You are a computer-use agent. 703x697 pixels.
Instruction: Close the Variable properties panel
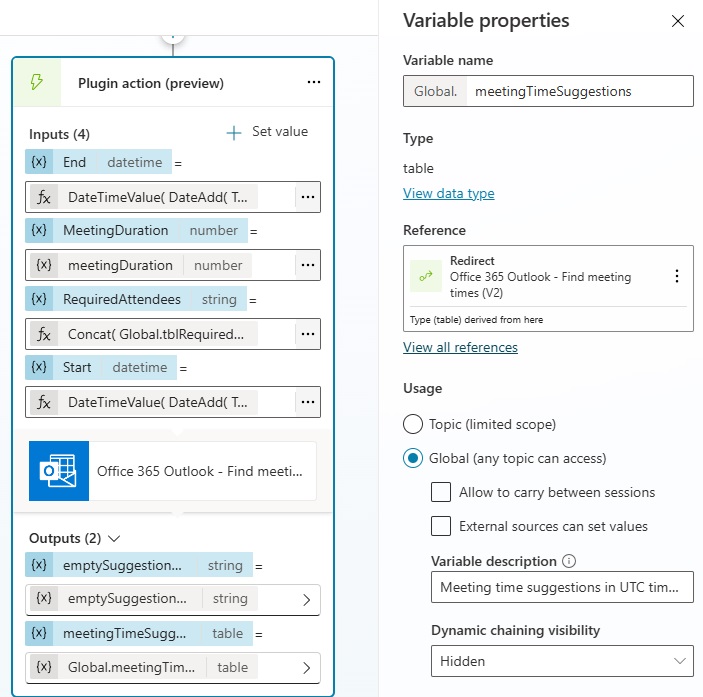[677, 21]
